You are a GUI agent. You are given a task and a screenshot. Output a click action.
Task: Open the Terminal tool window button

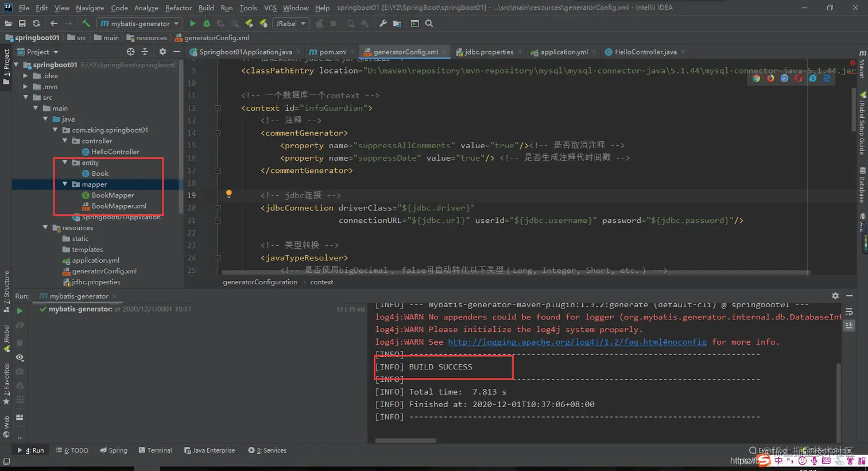coord(155,450)
